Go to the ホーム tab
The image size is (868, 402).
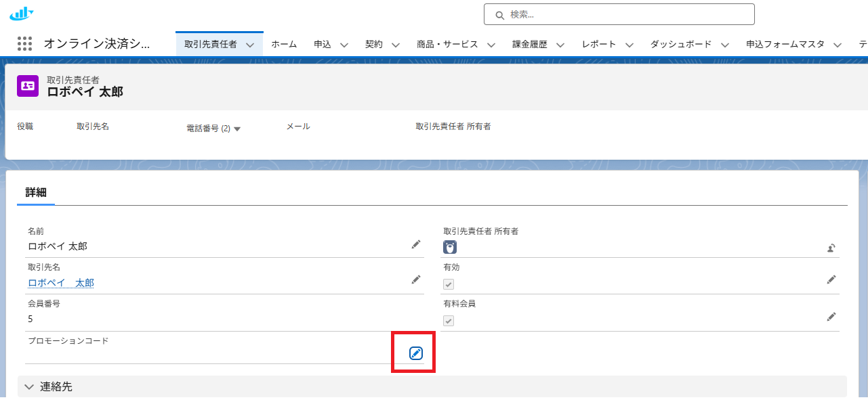(x=284, y=44)
